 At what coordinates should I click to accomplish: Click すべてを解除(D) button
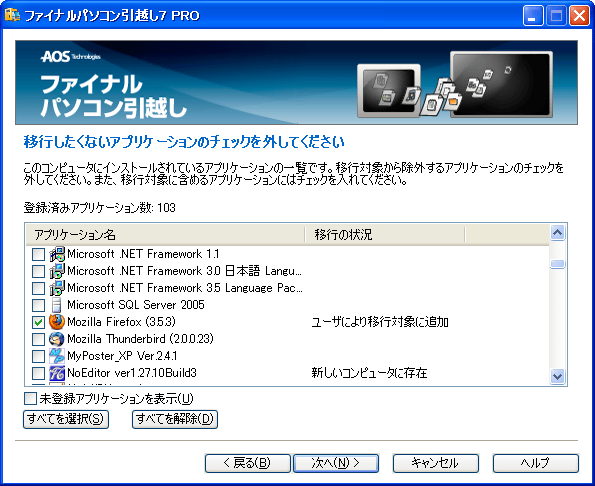175,419
